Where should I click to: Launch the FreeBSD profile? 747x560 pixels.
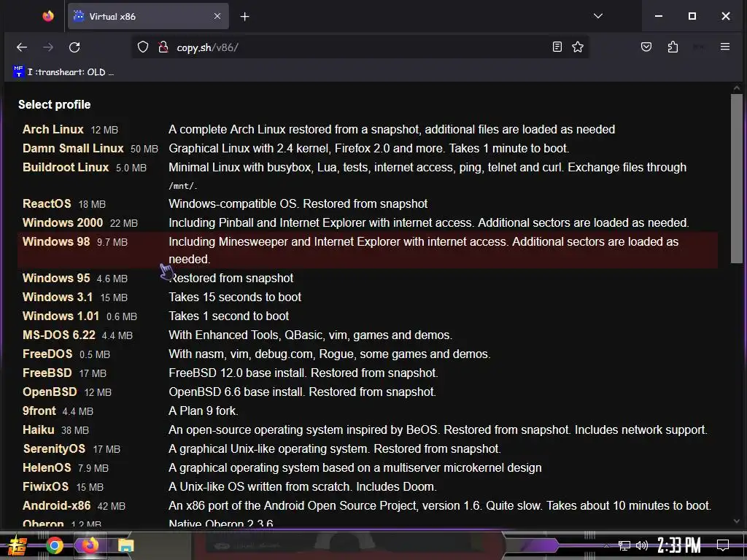pos(47,373)
